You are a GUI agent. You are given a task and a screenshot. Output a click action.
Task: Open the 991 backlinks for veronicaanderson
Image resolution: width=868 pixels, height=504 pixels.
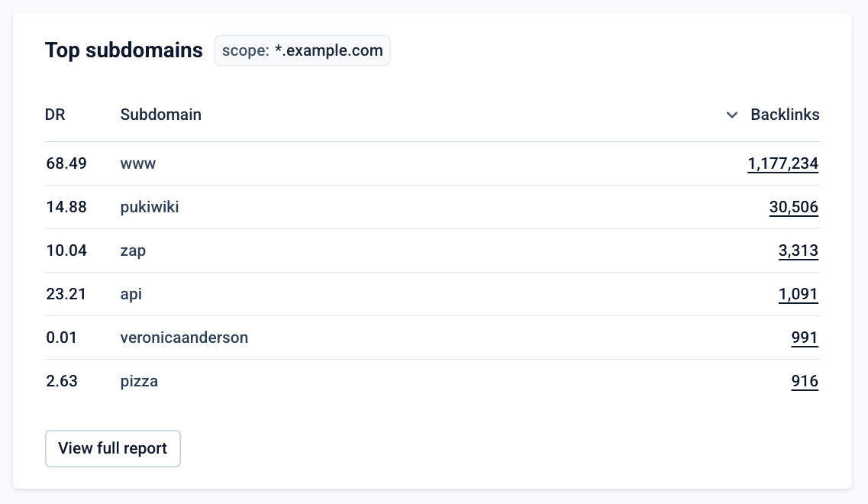[x=805, y=338]
